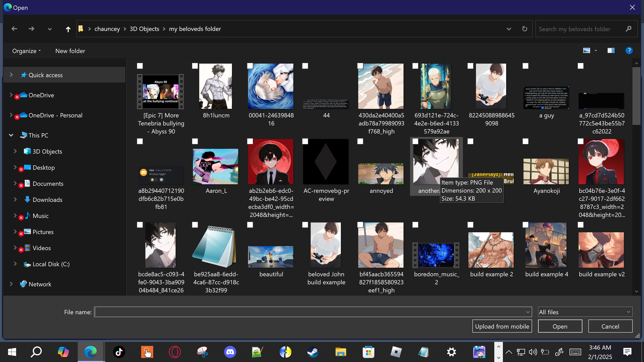Click the Cancel button

pos(610,326)
